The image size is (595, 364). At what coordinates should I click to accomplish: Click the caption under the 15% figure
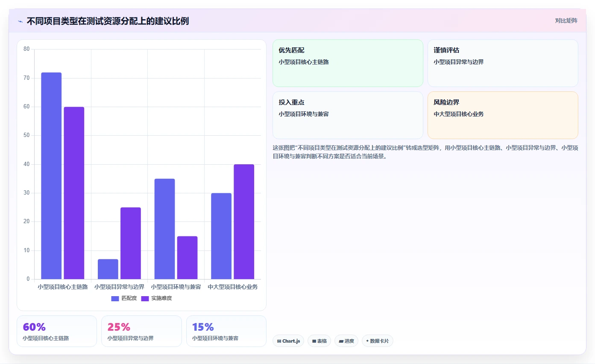pyautogui.click(x=215, y=338)
